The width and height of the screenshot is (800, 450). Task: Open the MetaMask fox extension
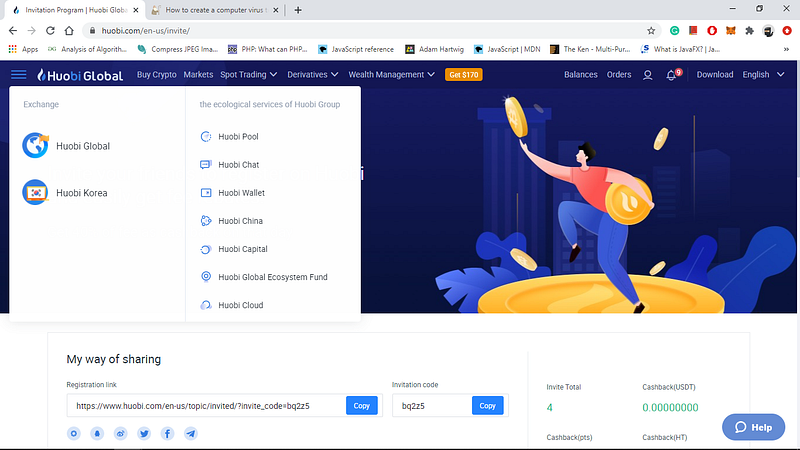[x=731, y=31]
